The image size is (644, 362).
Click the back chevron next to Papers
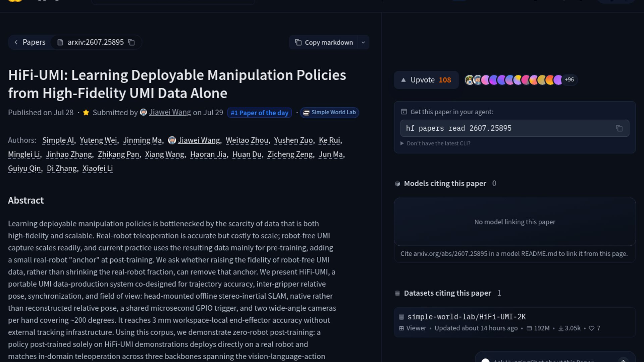pos(16,42)
